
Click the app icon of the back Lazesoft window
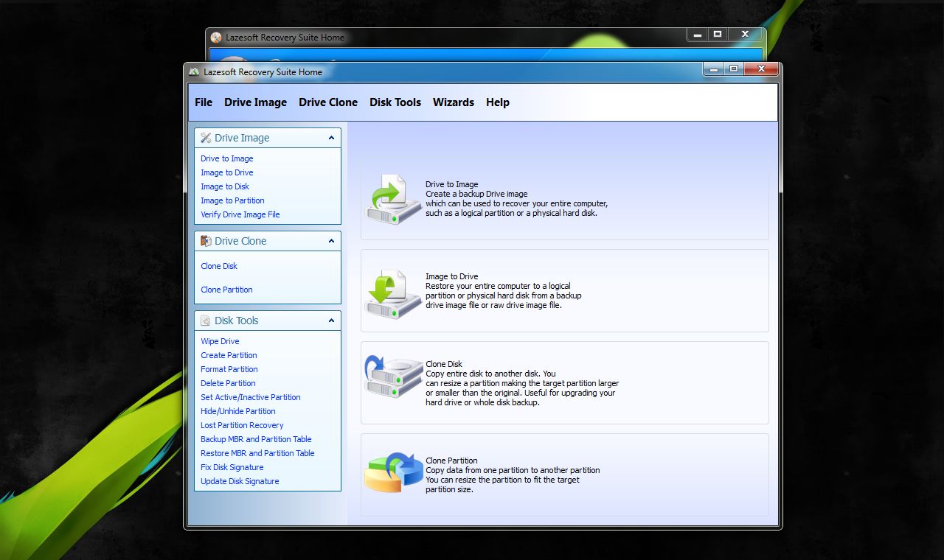pos(216,38)
